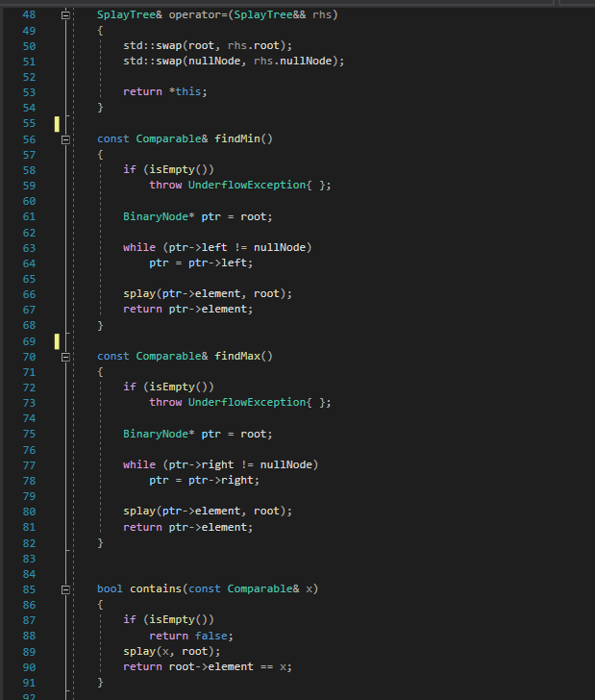Screen dimensions: 595x700
Task: Click 'return *this;' statement
Action: tap(165, 91)
